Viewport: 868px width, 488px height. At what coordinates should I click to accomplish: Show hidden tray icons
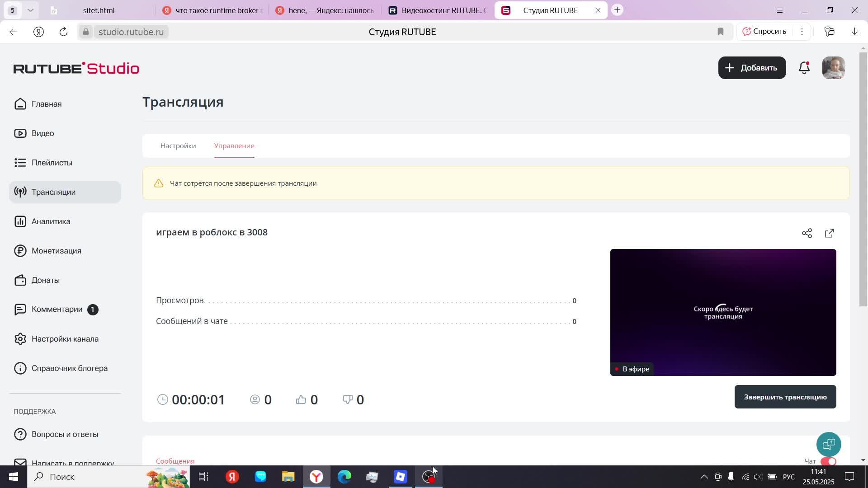coord(704,477)
